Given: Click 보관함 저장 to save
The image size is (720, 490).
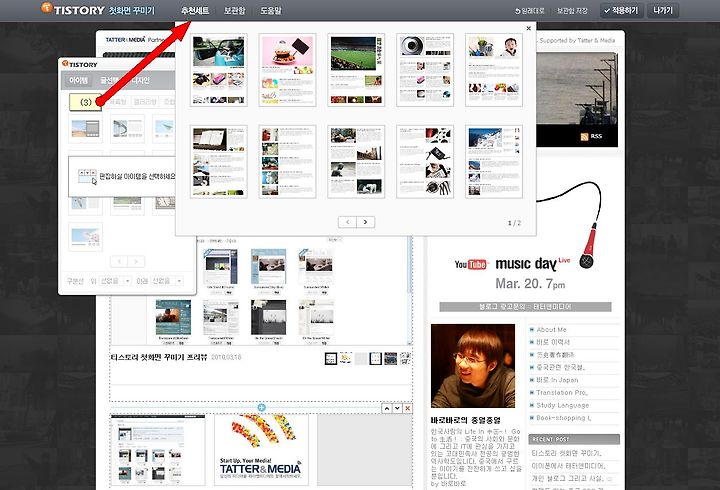Looking at the screenshot, I should point(572,11).
